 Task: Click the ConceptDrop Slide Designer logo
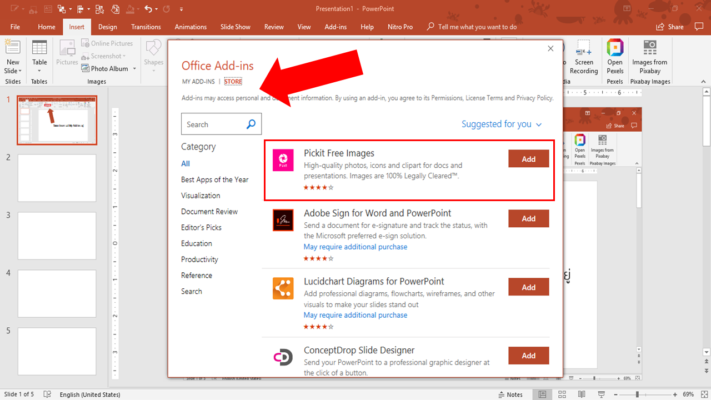pyautogui.click(x=283, y=357)
